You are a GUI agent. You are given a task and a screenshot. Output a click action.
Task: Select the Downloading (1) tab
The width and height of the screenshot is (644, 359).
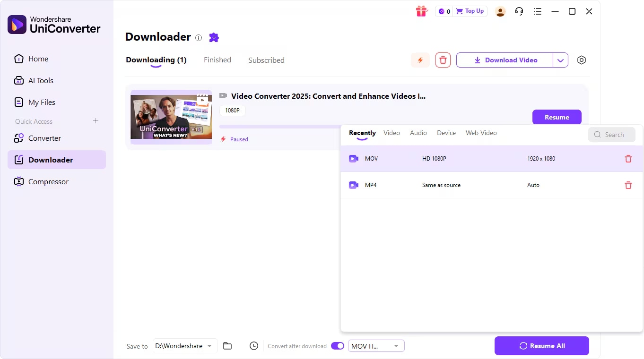tap(156, 60)
